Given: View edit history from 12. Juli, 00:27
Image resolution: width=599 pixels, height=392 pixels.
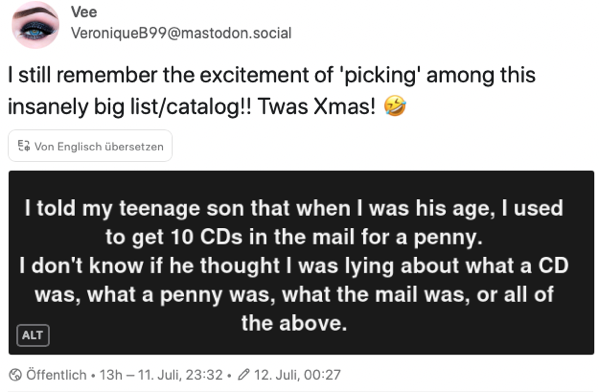Looking at the screenshot, I should pyautogui.click(x=297, y=375).
